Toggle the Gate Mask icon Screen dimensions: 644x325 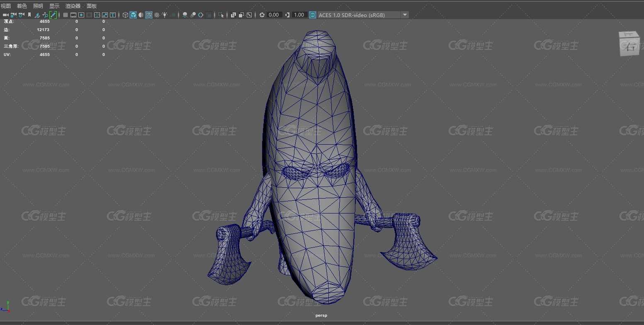89,15
